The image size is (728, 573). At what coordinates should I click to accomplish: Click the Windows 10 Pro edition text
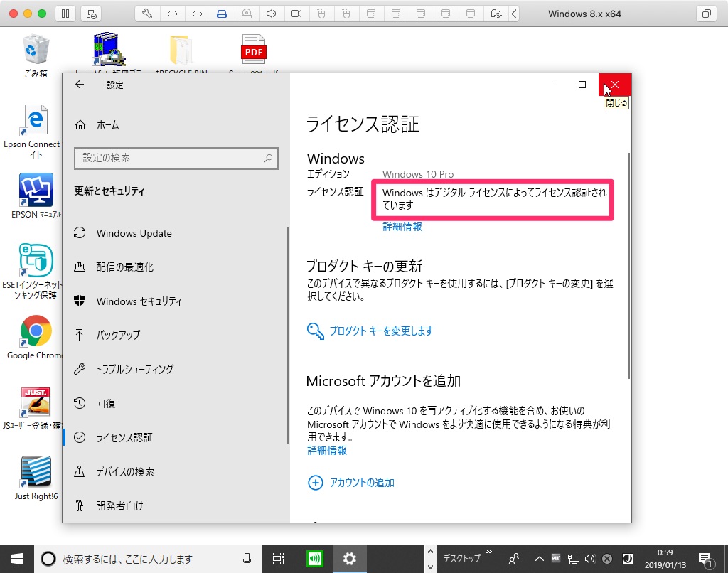point(418,174)
